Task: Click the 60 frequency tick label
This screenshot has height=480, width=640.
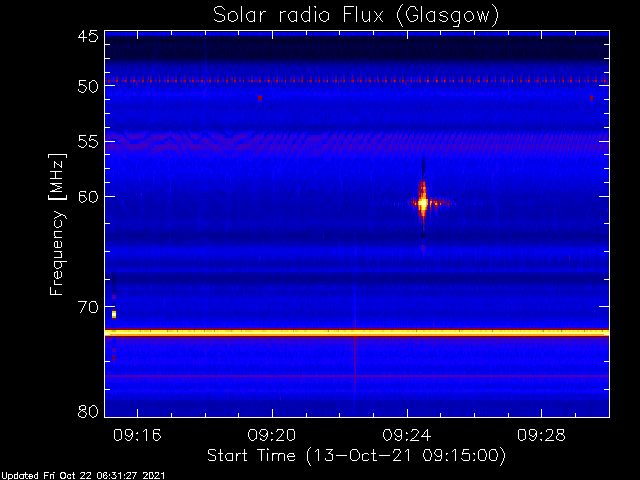Action: (x=88, y=197)
